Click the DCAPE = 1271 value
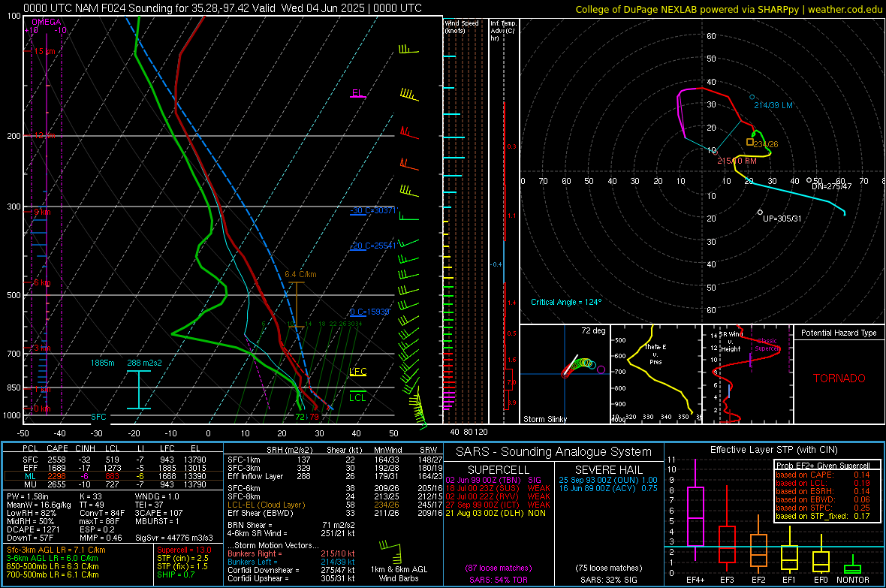Screen dimensions: 886x588 pyautogui.click(x=34, y=529)
